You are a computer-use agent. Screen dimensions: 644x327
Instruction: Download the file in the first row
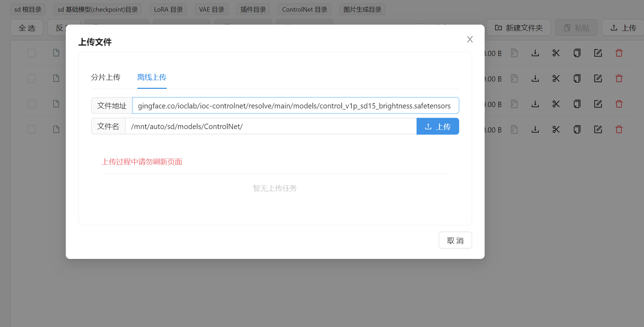coord(535,53)
